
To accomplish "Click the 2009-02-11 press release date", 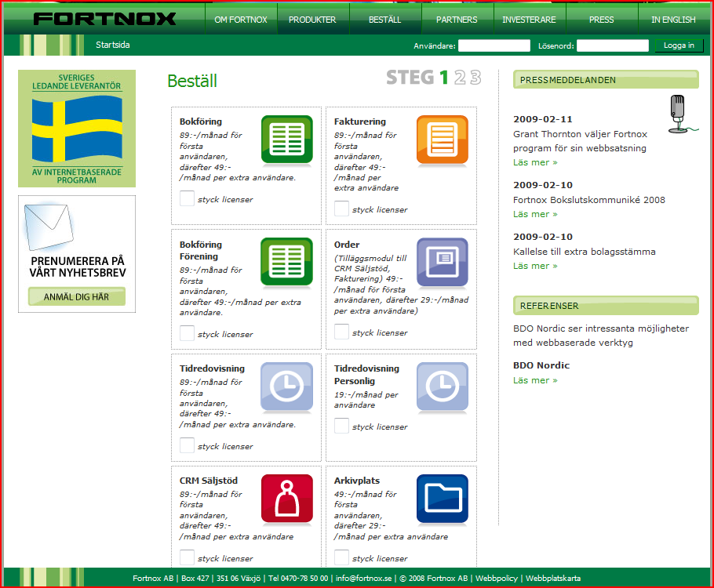I will tap(543, 119).
